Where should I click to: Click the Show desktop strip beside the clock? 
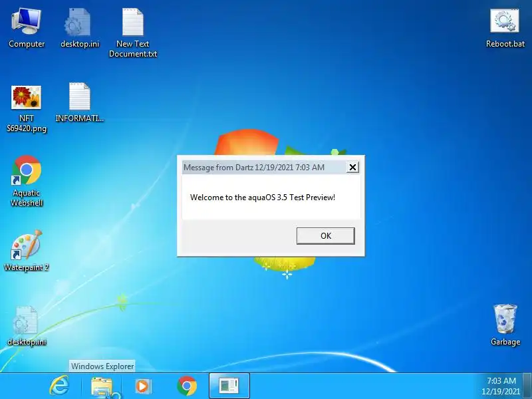pyautogui.click(x=528, y=386)
